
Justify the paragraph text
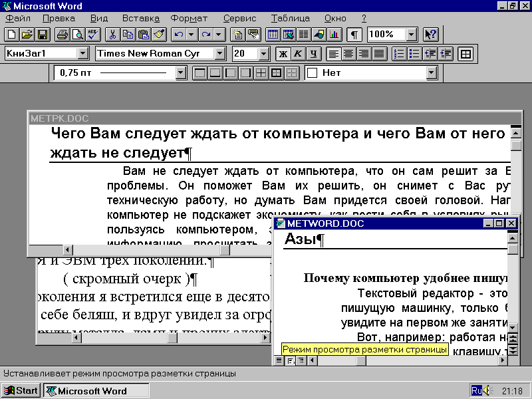tap(380, 54)
